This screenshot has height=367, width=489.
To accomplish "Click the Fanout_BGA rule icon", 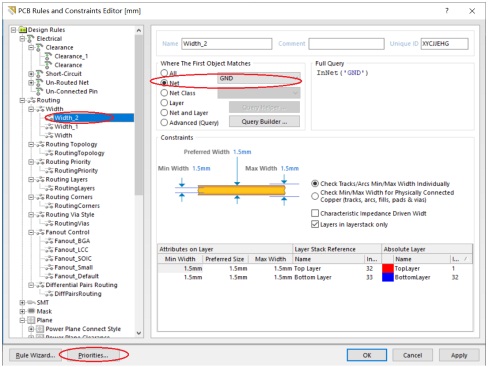I will pyautogui.click(x=49, y=241).
